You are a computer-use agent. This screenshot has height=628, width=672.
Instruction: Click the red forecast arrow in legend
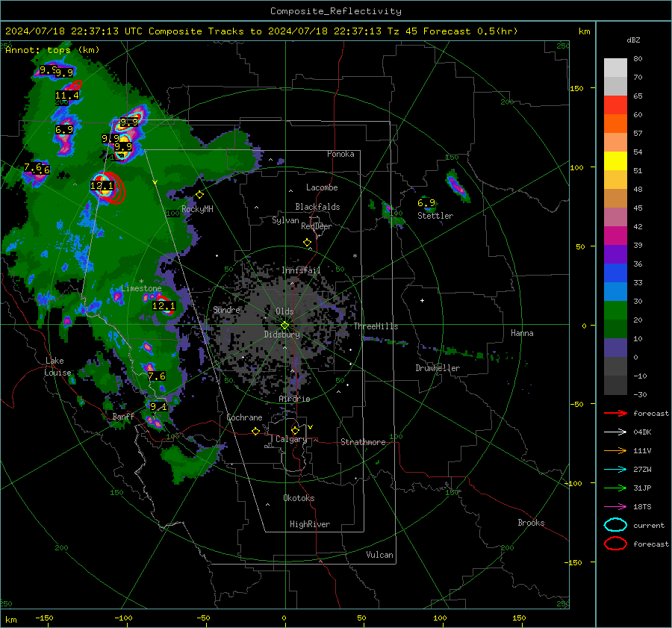pyautogui.click(x=615, y=413)
